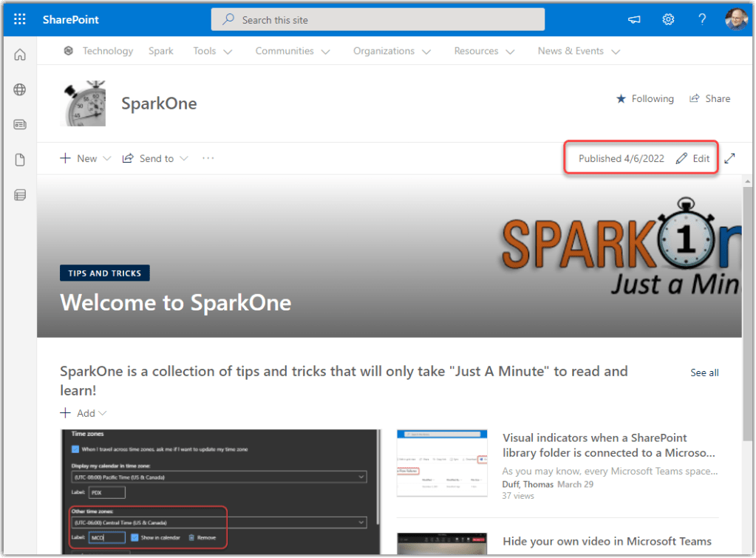Click the help question mark icon

(x=702, y=20)
